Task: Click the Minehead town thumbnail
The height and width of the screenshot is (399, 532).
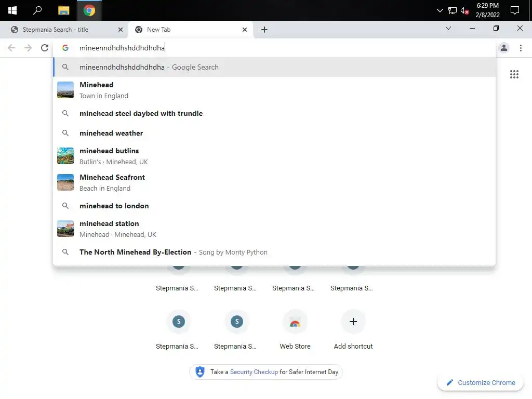Action: click(65, 90)
